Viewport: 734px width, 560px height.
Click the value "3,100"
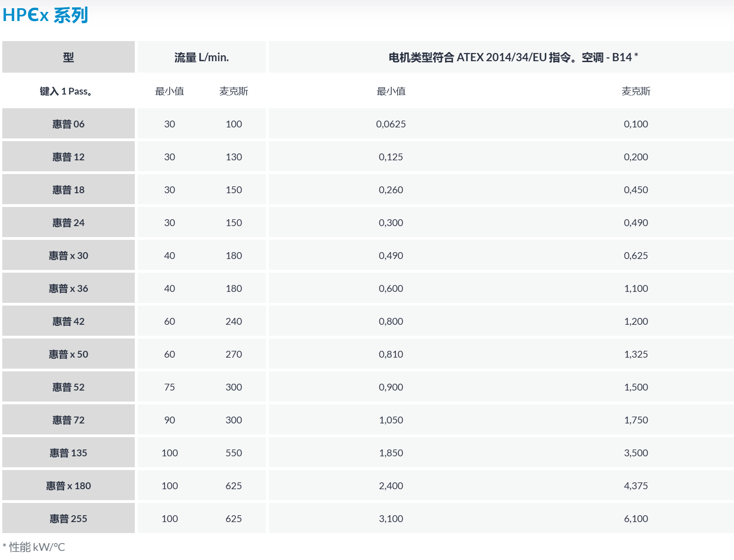coord(391,519)
